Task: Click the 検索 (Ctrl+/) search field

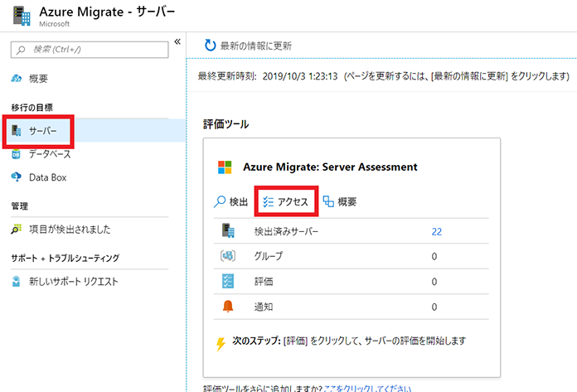Action: point(90,49)
